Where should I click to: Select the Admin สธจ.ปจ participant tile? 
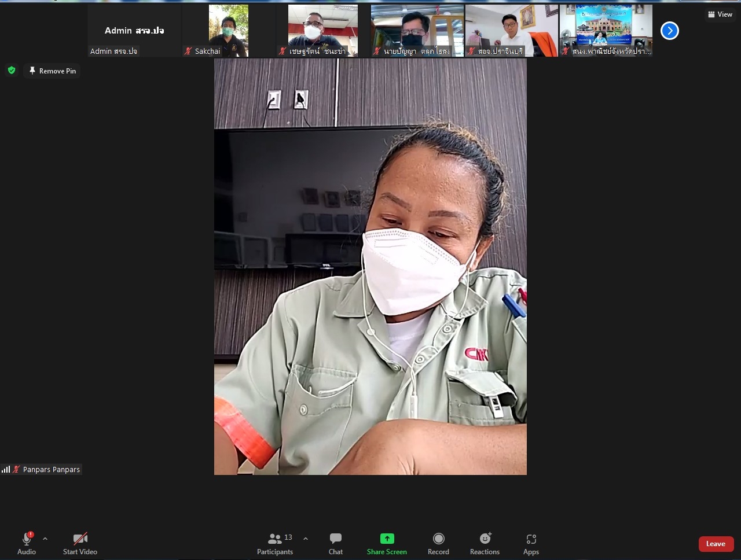[x=134, y=31]
